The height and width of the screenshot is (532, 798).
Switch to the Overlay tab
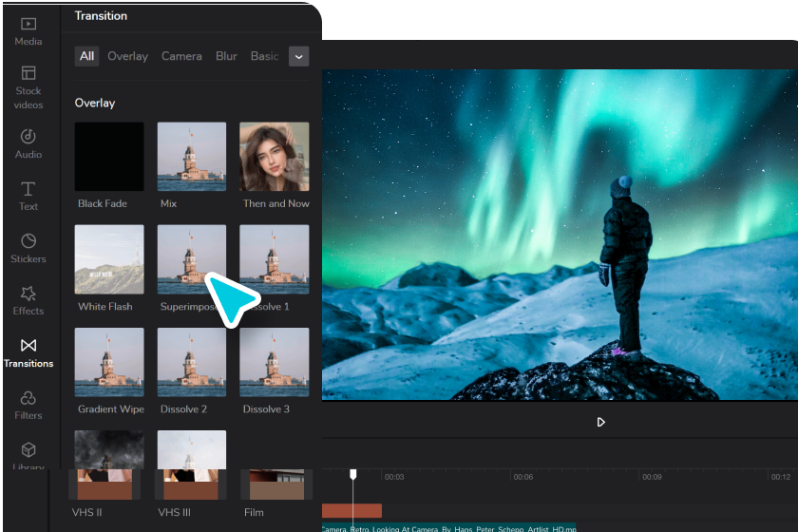[127, 56]
